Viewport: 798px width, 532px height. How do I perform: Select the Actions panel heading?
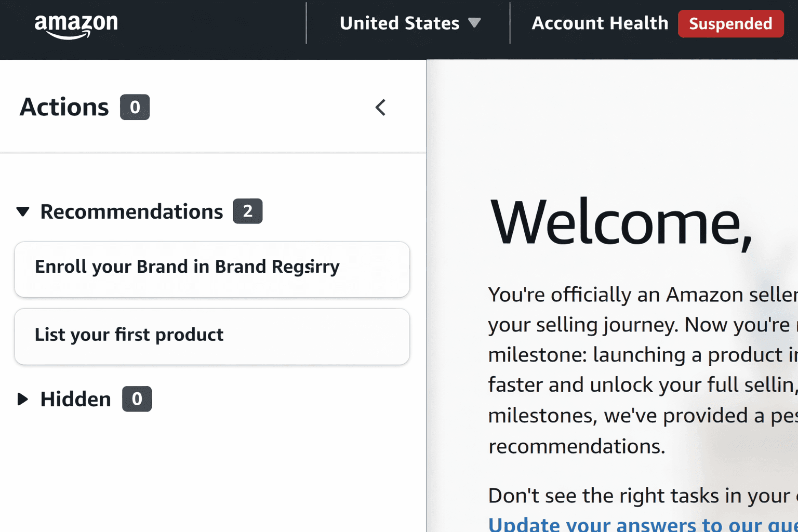[x=64, y=107]
